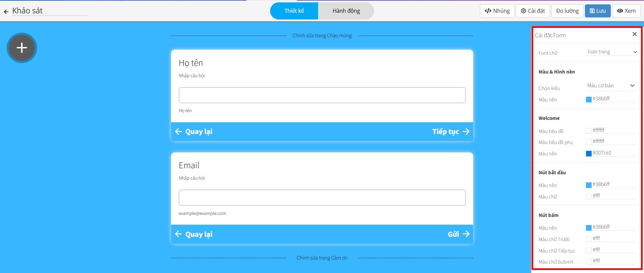
Task: Switch to the Hành động tab
Action: pos(346,11)
